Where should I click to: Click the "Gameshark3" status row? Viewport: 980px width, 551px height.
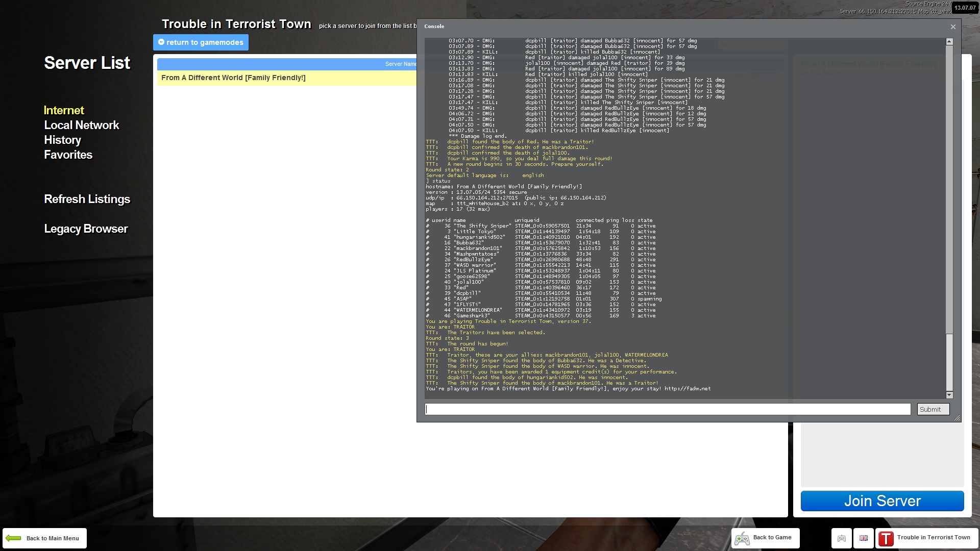(x=541, y=316)
